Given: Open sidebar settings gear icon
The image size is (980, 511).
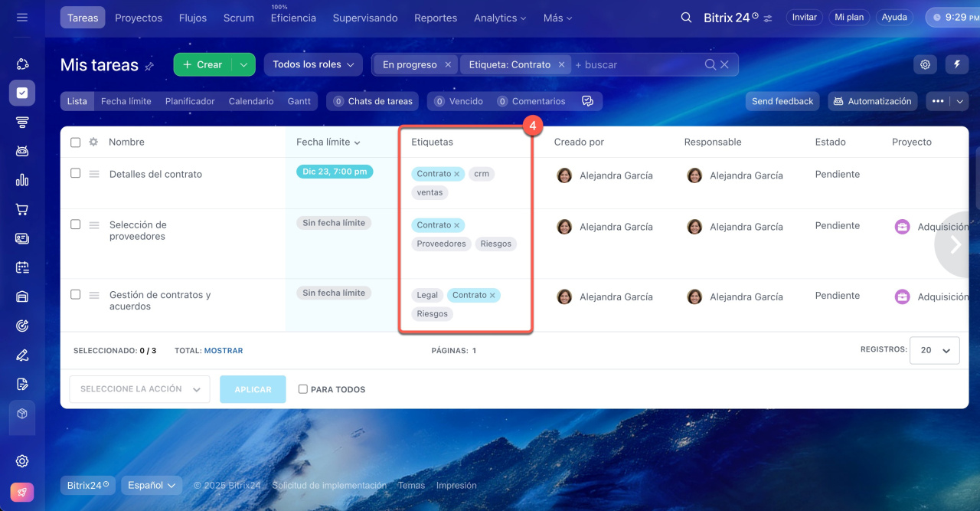Looking at the screenshot, I should [22, 460].
